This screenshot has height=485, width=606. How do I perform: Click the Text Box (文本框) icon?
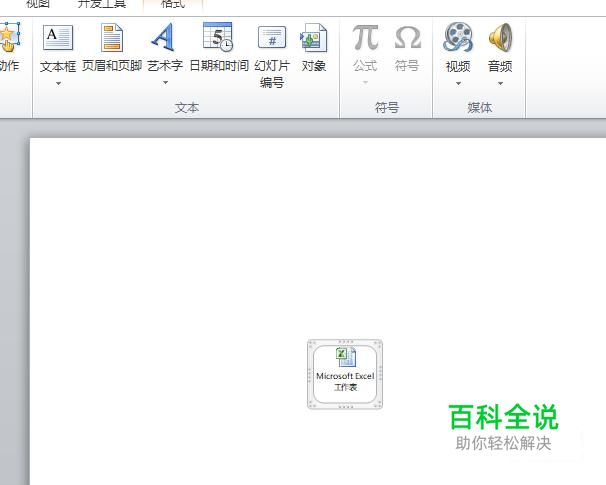click(58, 37)
